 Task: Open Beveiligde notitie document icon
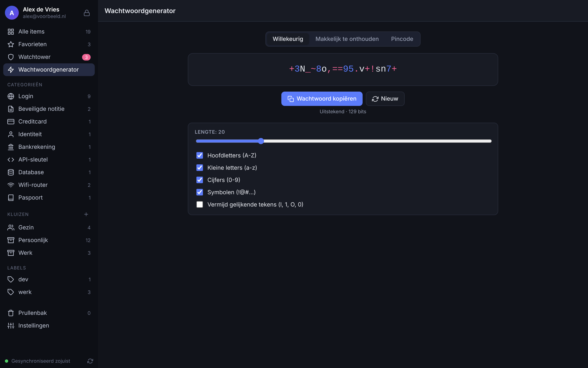pos(11,109)
